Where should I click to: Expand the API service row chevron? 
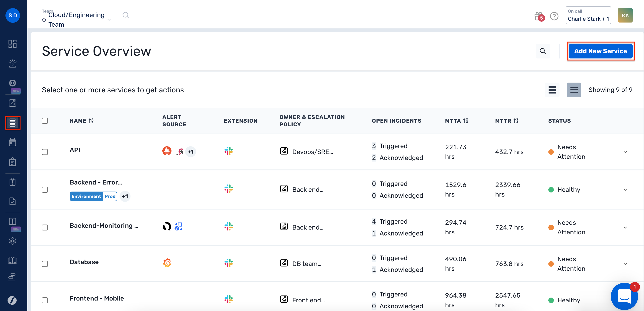(x=625, y=152)
